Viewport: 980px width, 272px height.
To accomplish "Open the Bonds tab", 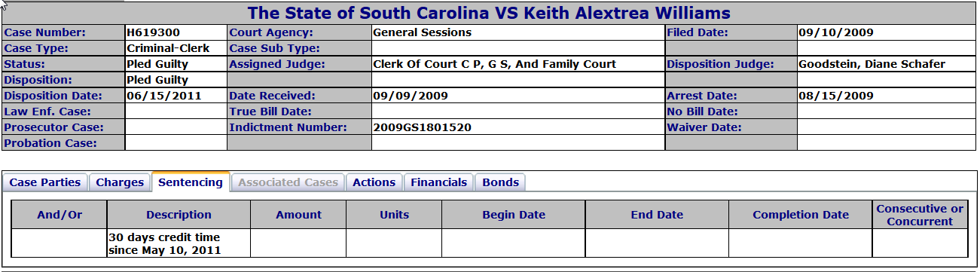I will tap(500, 182).
